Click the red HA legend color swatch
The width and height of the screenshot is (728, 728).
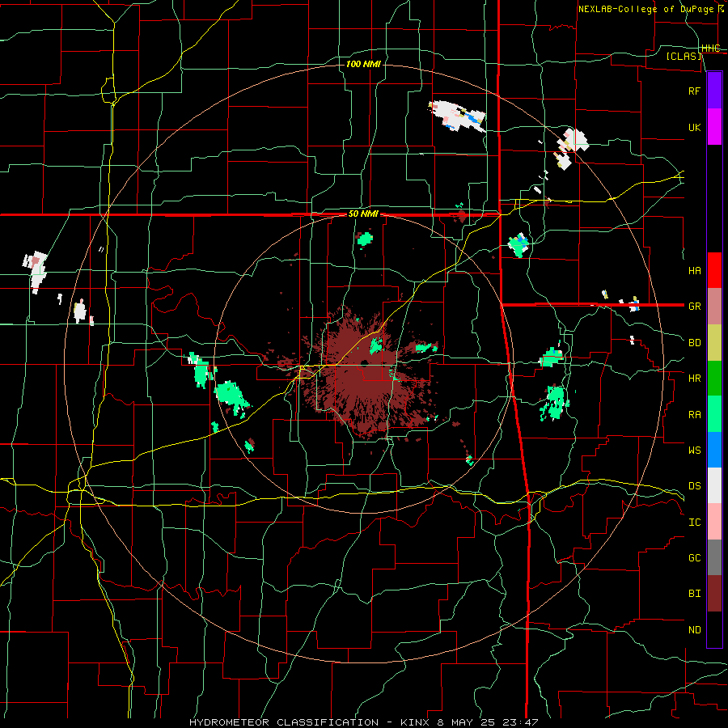714,270
